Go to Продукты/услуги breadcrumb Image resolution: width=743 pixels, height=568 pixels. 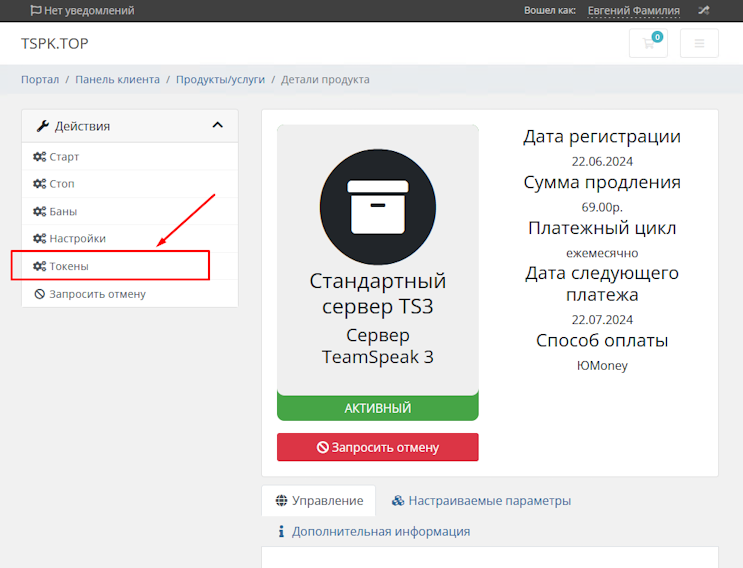point(220,80)
